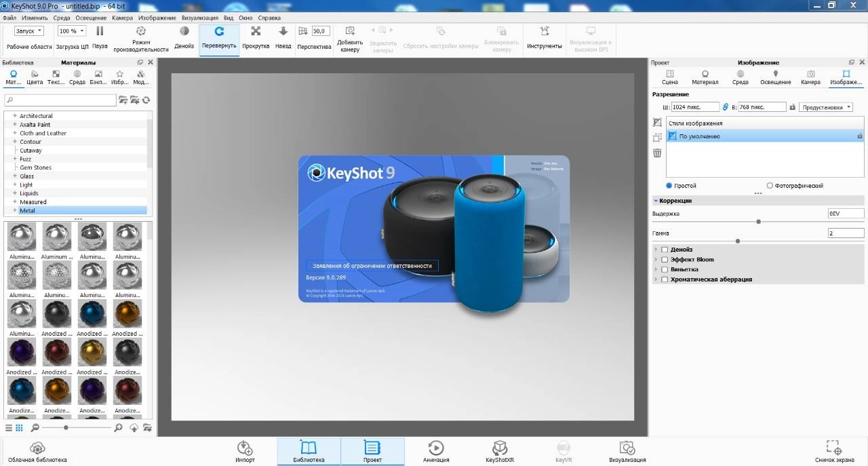
Task: Collapse the Коррекции section
Action: [656, 201]
